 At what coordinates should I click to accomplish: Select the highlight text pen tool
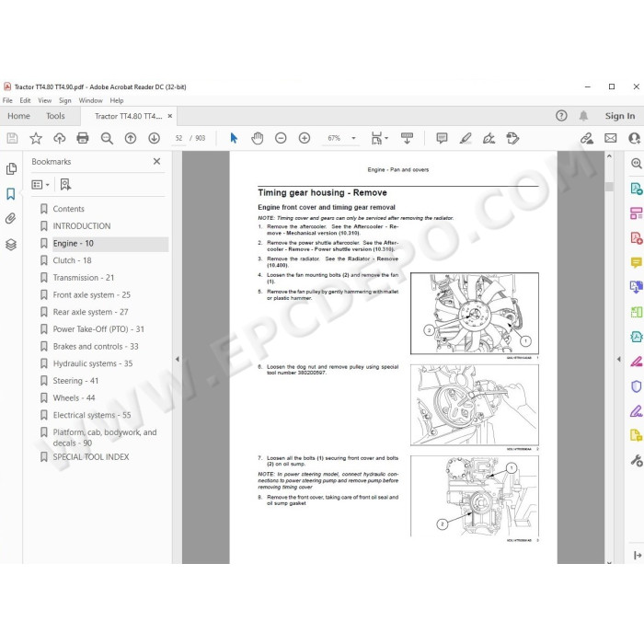coord(466,138)
